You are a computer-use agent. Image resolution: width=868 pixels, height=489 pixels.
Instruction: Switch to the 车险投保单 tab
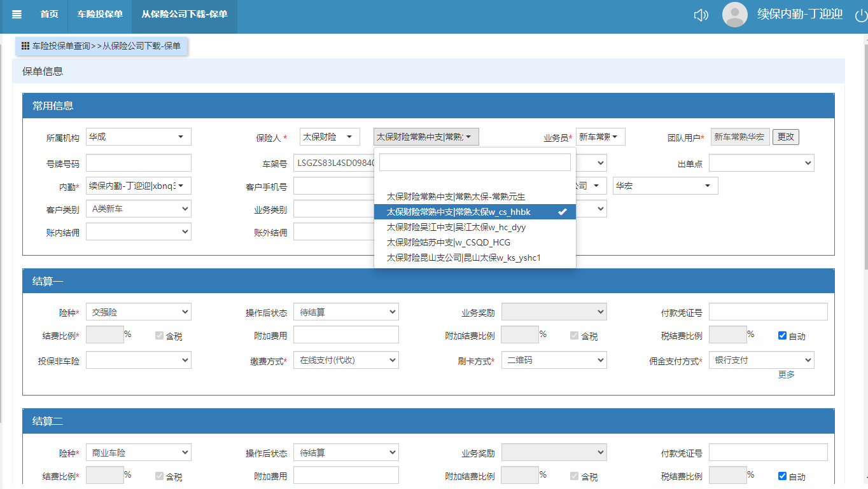(x=100, y=15)
